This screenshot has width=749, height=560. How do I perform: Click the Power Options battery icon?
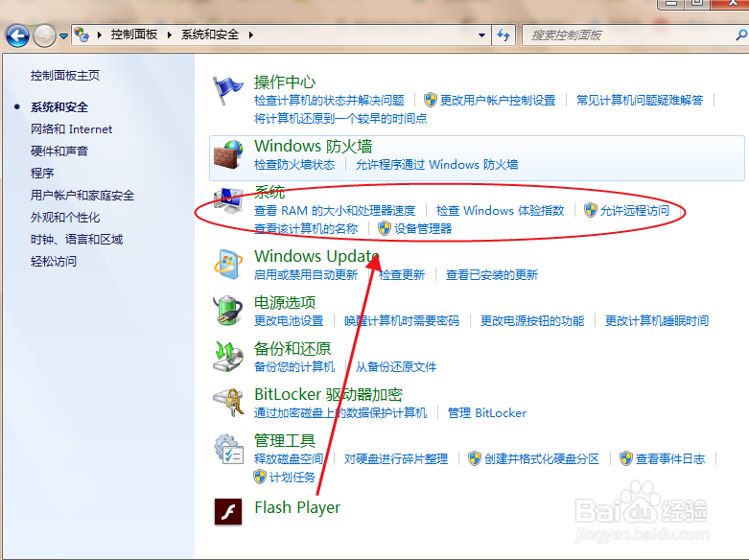[x=228, y=310]
